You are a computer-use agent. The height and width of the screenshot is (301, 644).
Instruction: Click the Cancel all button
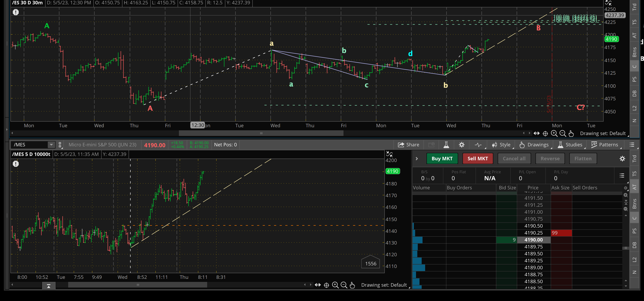(514, 159)
